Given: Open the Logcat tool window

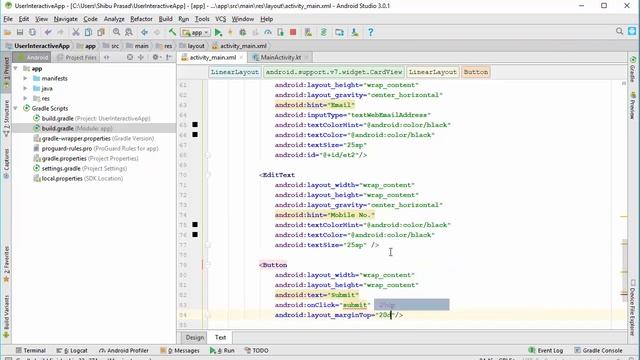Looking at the screenshot, I should pos(72,350).
